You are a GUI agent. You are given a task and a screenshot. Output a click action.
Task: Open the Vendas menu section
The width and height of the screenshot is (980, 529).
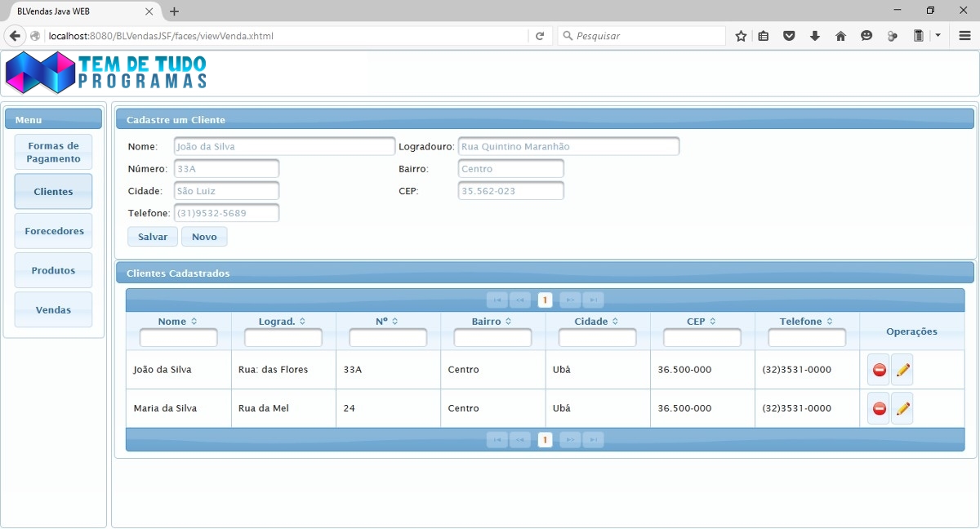click(53, 309)
